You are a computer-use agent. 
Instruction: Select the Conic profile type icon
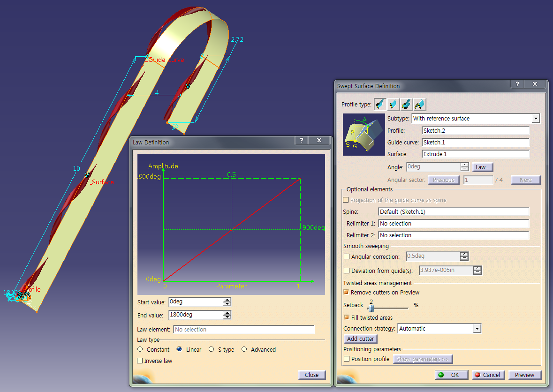[419, 104]
